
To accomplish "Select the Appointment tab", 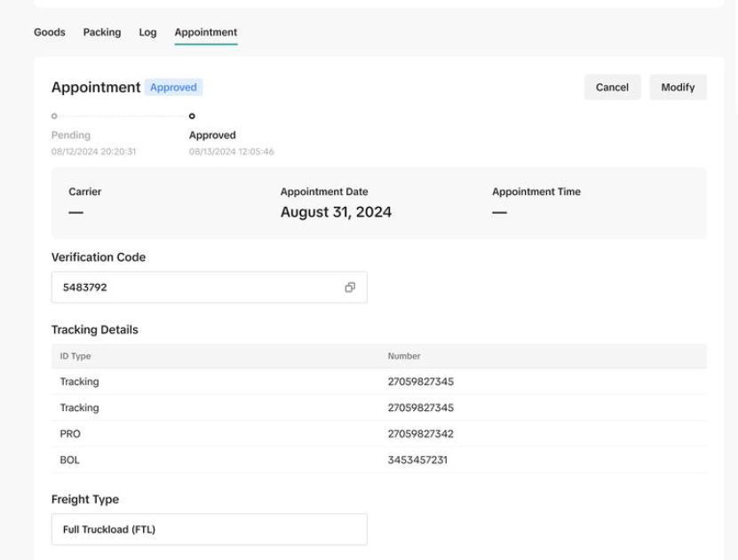I will 206,32.
